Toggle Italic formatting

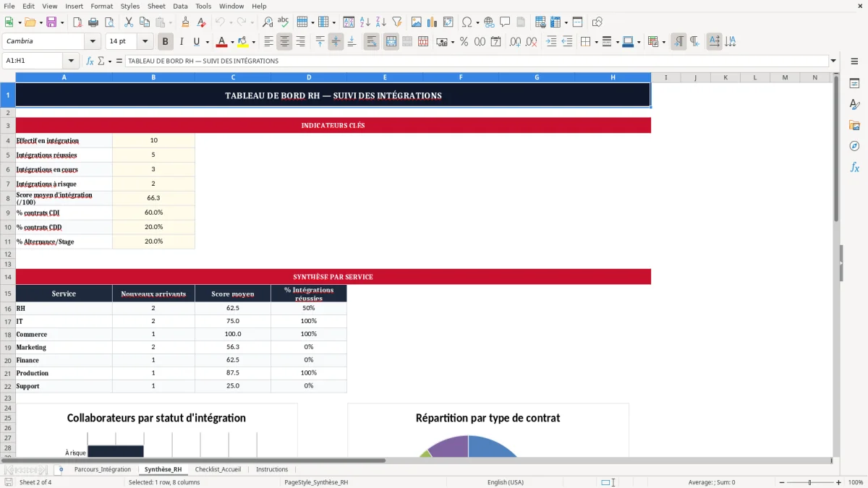coord(181,42)
